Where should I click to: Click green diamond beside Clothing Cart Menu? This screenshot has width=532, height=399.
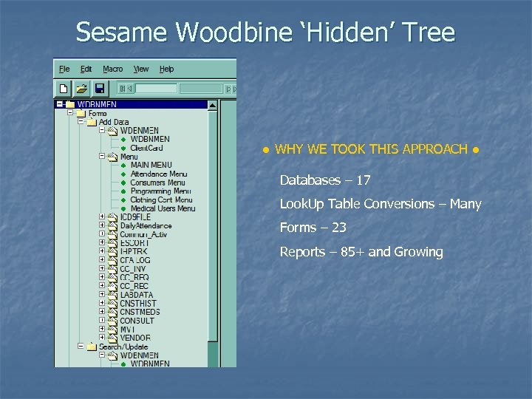(x=123, y=199)
